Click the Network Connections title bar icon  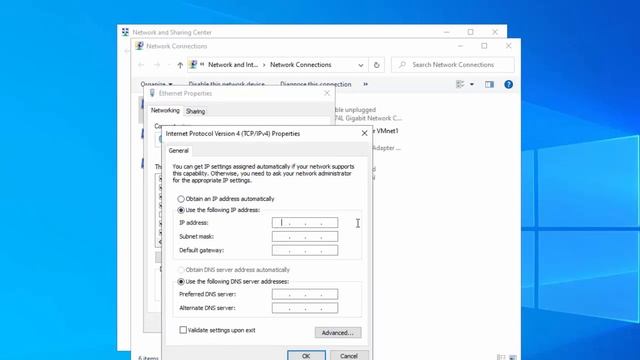(139, 46)
